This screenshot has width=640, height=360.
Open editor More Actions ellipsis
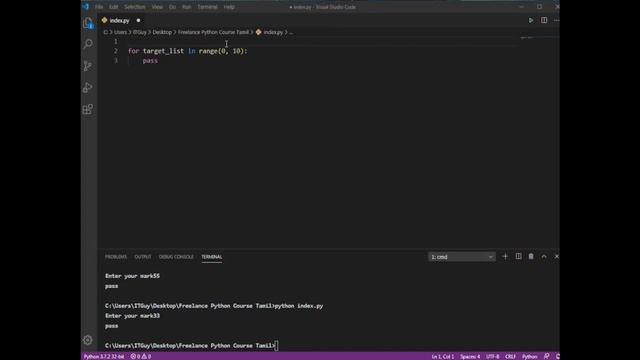point(556,20)
